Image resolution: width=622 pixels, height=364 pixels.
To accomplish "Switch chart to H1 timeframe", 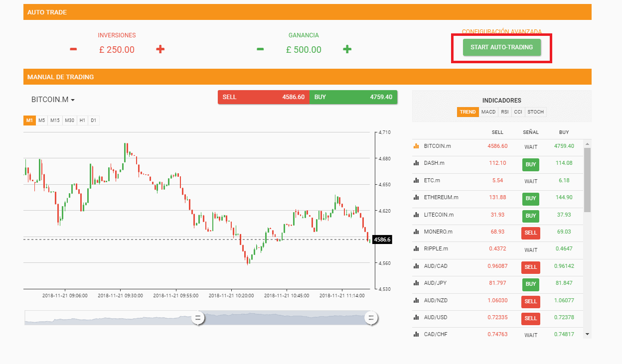I will click(x=83, y=121).
